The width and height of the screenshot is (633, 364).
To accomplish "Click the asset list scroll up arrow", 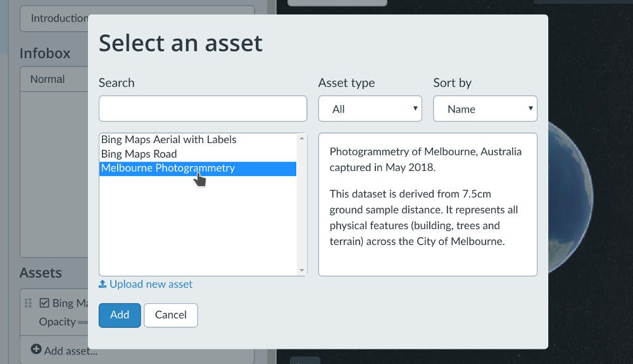I will (301, 139).
